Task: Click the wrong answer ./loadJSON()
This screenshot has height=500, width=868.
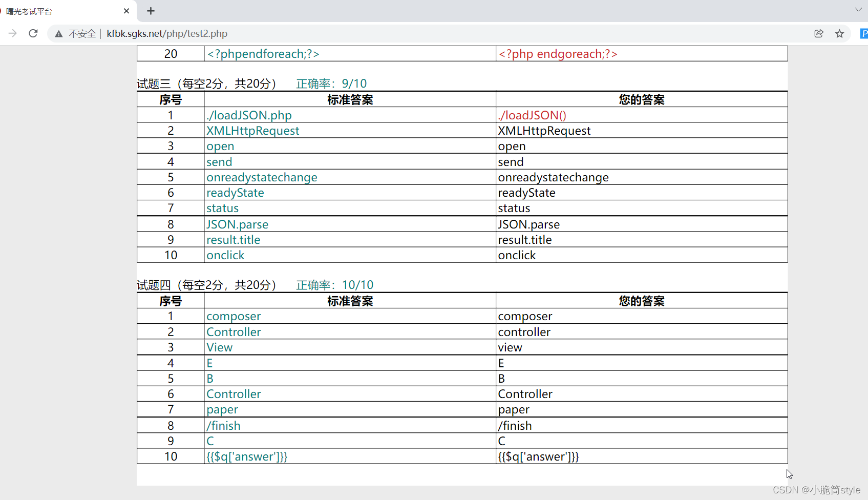Action: [x=532, y=115]
